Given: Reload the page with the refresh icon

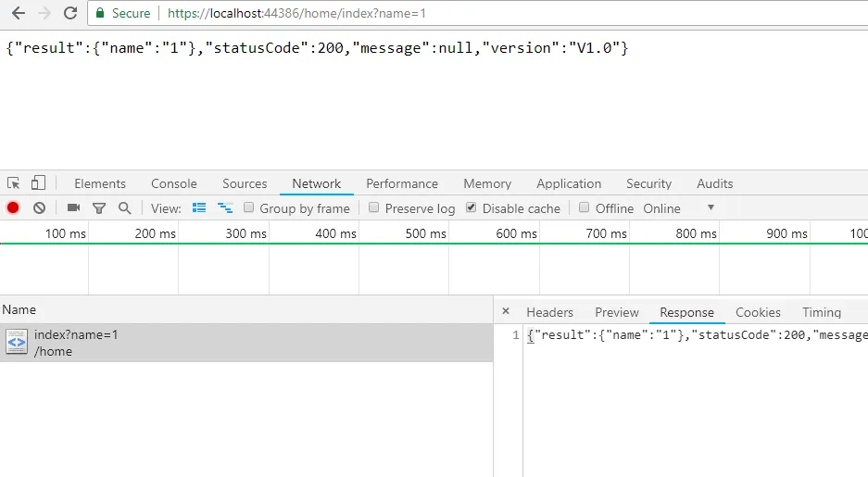Looking at the screenshot, I should [x=70, y=14].
